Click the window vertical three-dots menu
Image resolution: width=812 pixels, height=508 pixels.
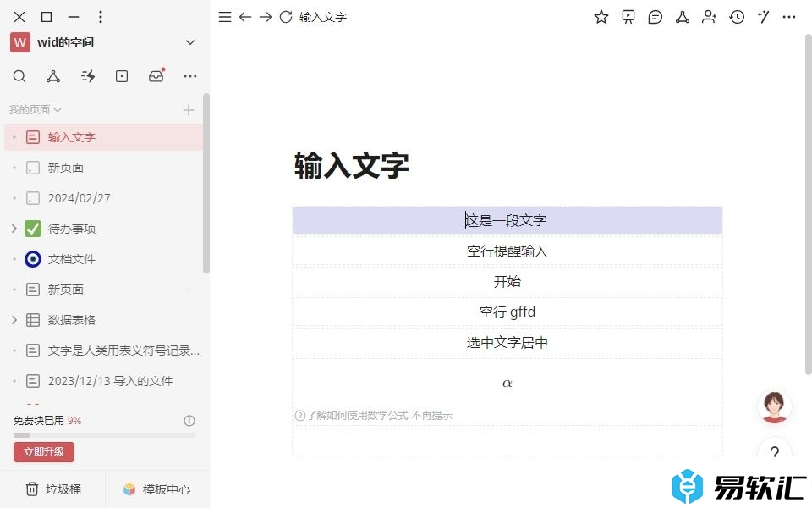[x=101, y=17]
